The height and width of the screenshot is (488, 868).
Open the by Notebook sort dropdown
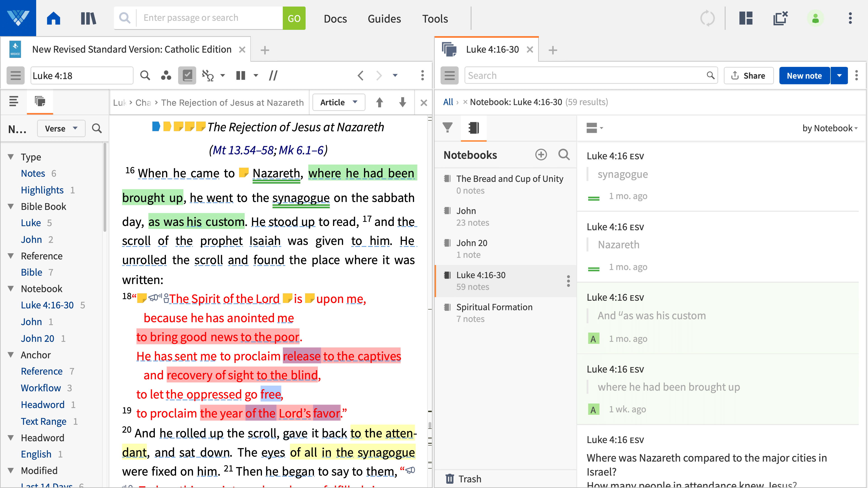pyautogui.click(x=830, y=128)
